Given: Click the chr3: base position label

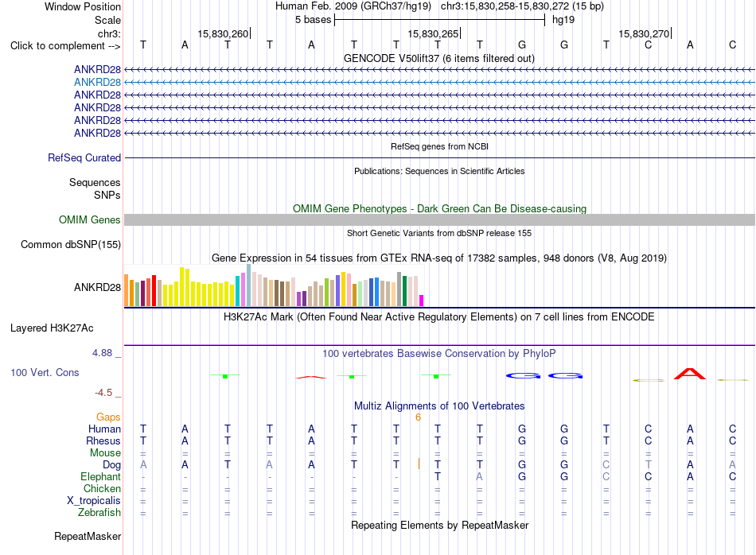Looking at the screenshot, I should (109, 33).
